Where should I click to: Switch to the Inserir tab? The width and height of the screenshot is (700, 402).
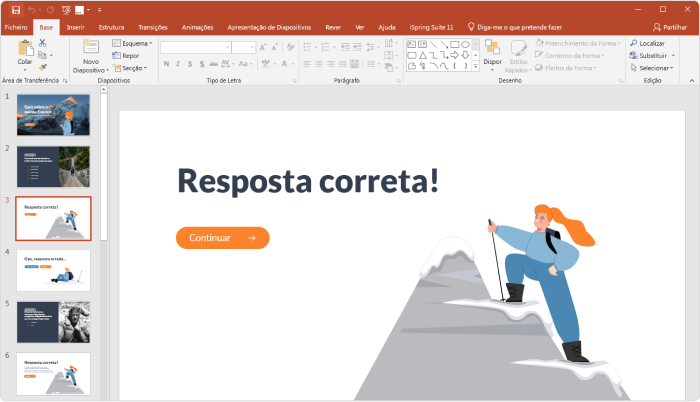click(x=75, y=27)
